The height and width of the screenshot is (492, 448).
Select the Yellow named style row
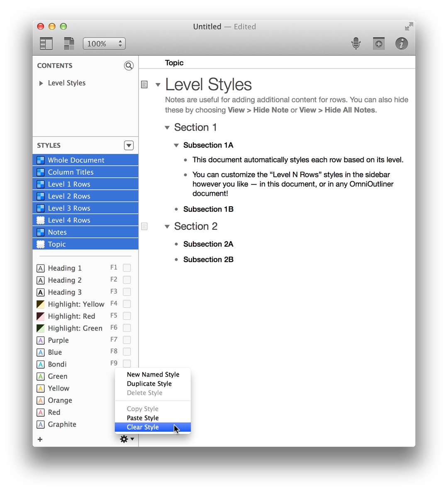(85, 389)
